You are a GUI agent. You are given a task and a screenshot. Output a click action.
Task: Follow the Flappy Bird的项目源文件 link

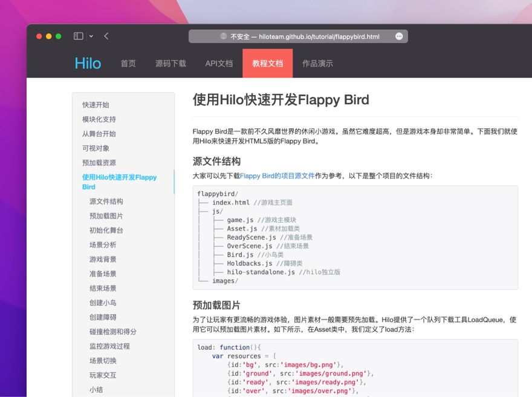[x=277, y=176]
